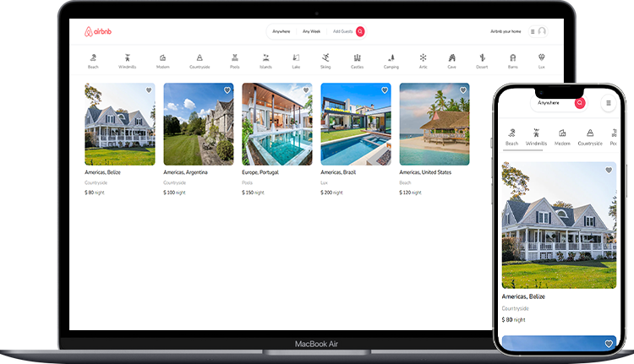The width and height of the screenshot is (634, 364).
Task: Open the Any Week date selector
Action: (312, 31)
